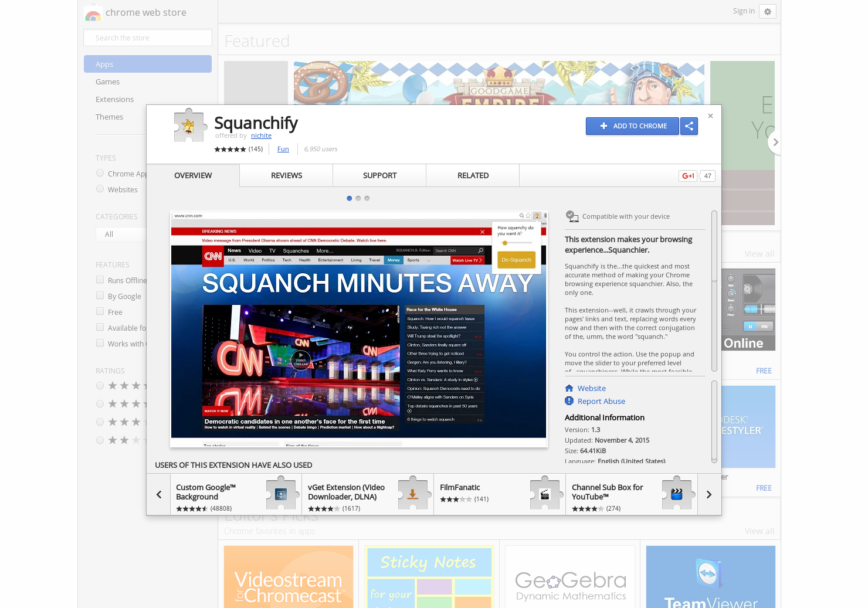
Task: Open the Support tab
Action: pyautogui.click(x=379, y=175)
